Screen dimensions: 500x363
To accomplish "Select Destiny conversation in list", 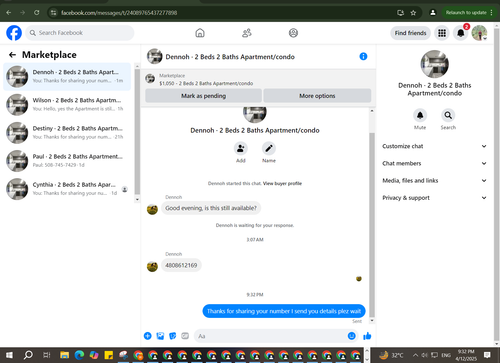I will point(67,133).
